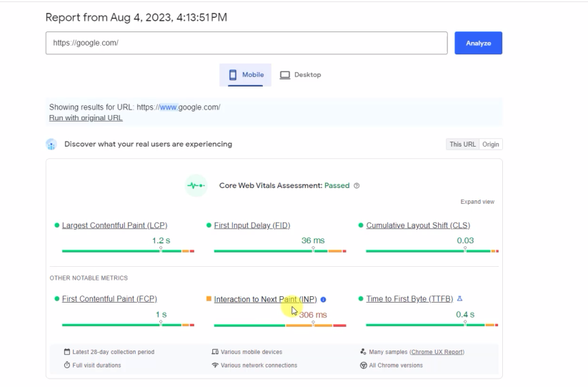Click Full visit durations text

click(x=96, y=366)
